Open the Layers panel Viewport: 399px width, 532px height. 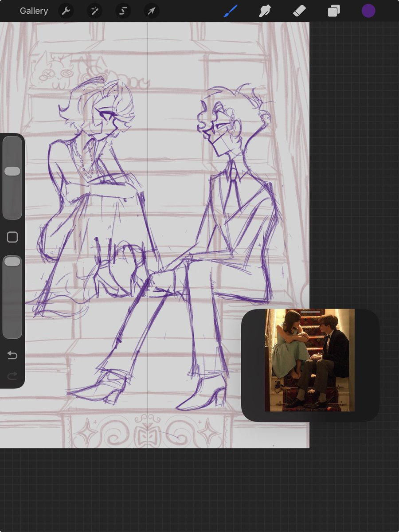click(334, 11)
